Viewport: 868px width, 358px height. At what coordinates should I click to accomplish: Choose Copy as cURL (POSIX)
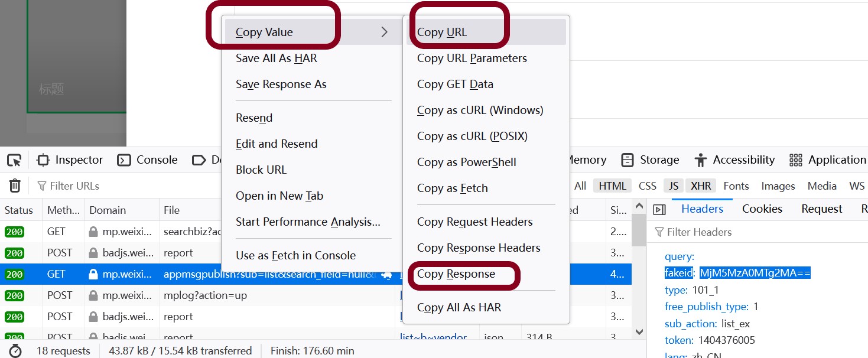point(472,136)
